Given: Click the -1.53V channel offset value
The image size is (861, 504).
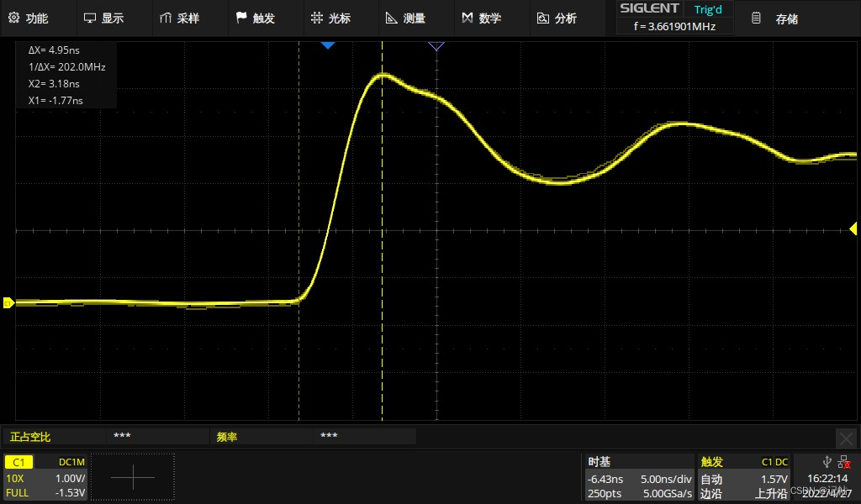Looking at the screenshot, I should click(71, 492).
